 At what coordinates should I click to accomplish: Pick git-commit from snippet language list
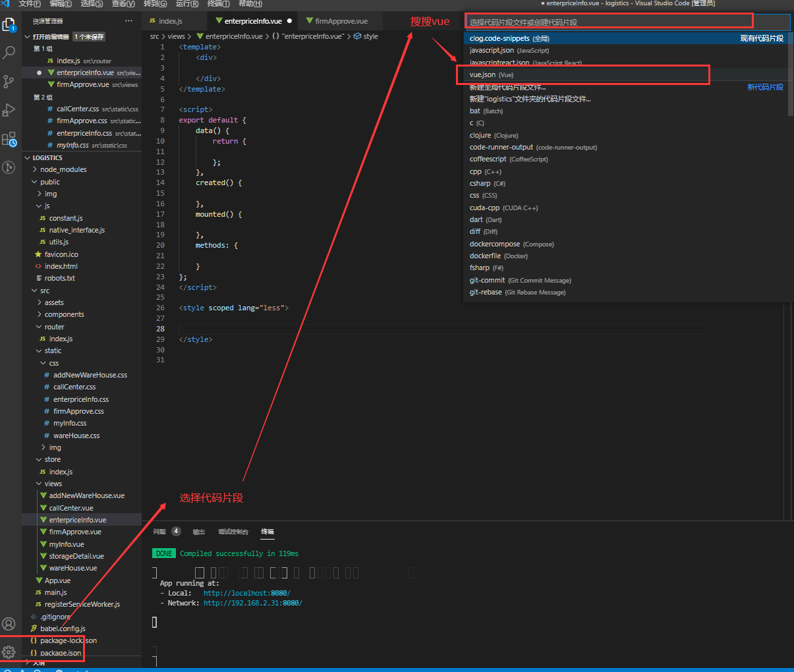626,280
